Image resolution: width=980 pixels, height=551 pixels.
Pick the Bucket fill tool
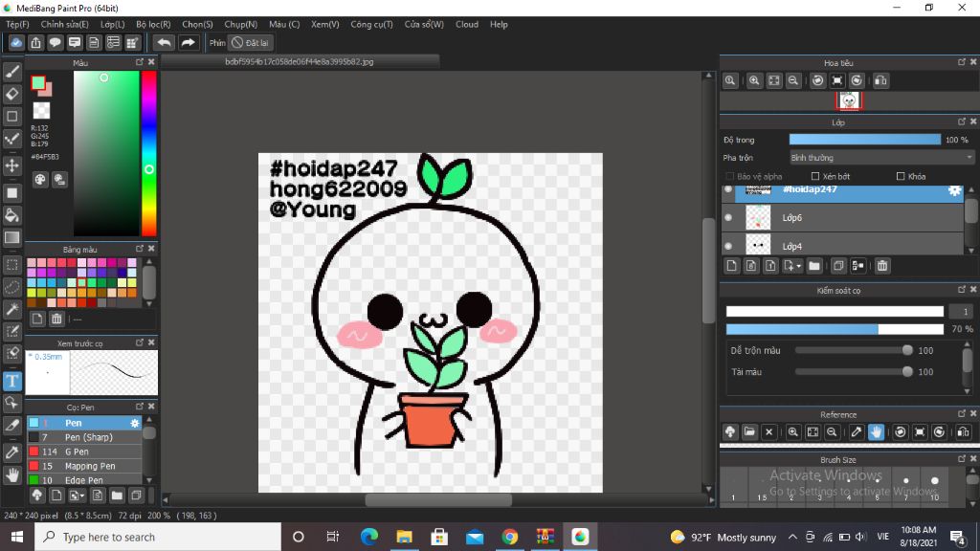(12, 215)
